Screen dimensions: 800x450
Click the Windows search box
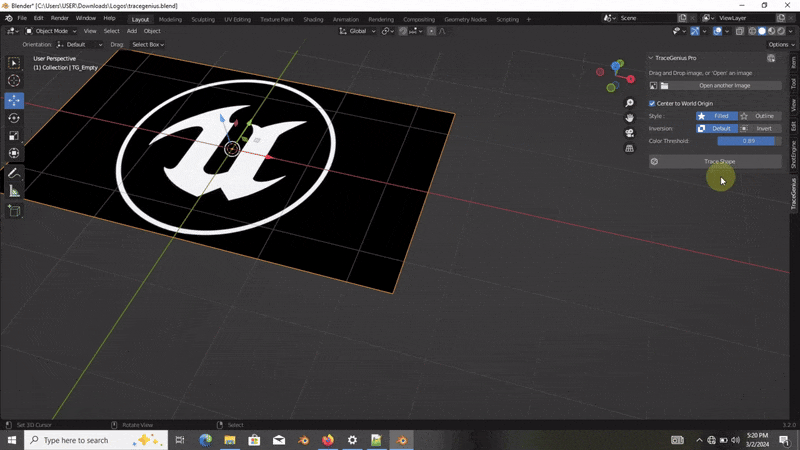click(x=96, y=440)
